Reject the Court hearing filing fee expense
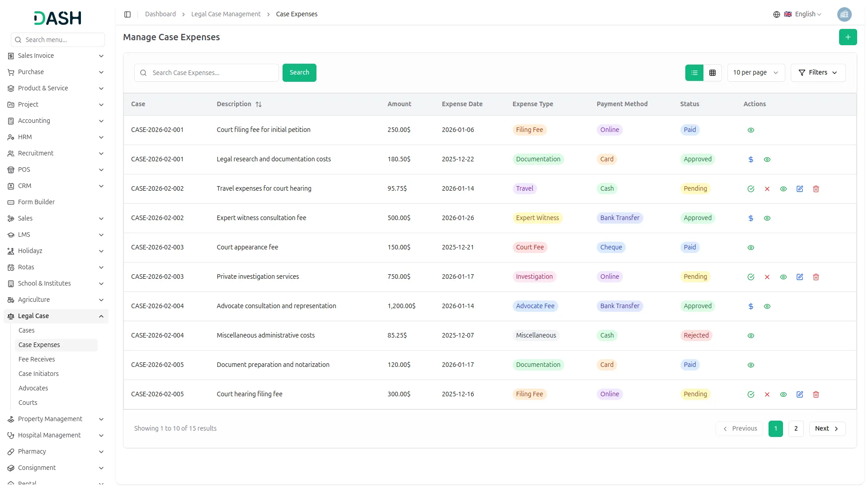Viewport: 868px width, 488px height. (767, 394)
